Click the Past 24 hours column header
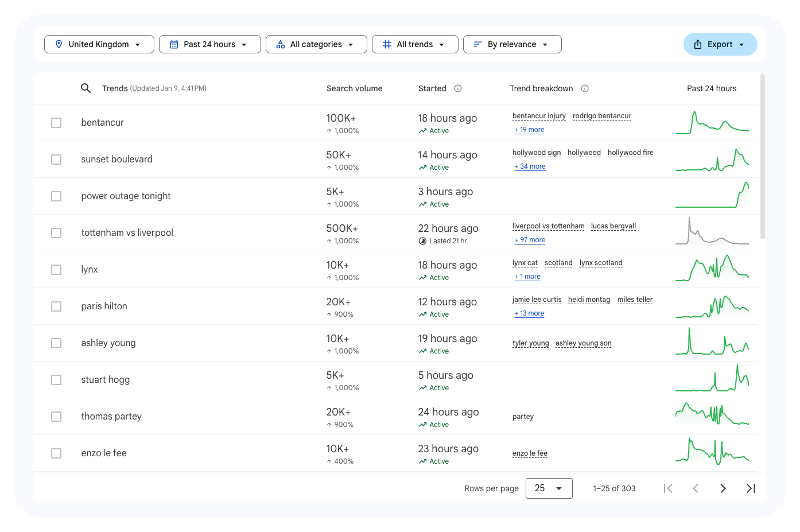The height and width of the screenshot is (532, 800). pos(712,88)
